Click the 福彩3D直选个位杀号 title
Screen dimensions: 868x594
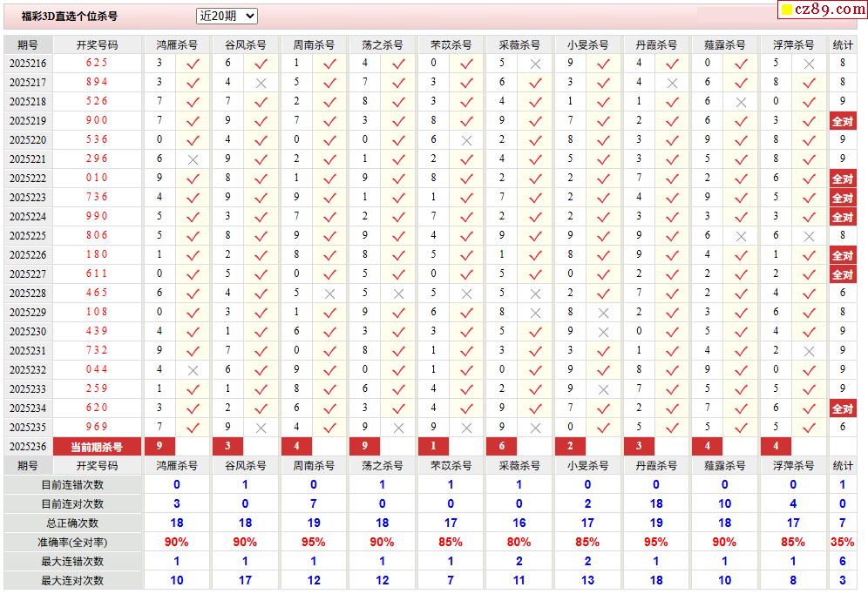pyautogui.click(x=70, y=16)
